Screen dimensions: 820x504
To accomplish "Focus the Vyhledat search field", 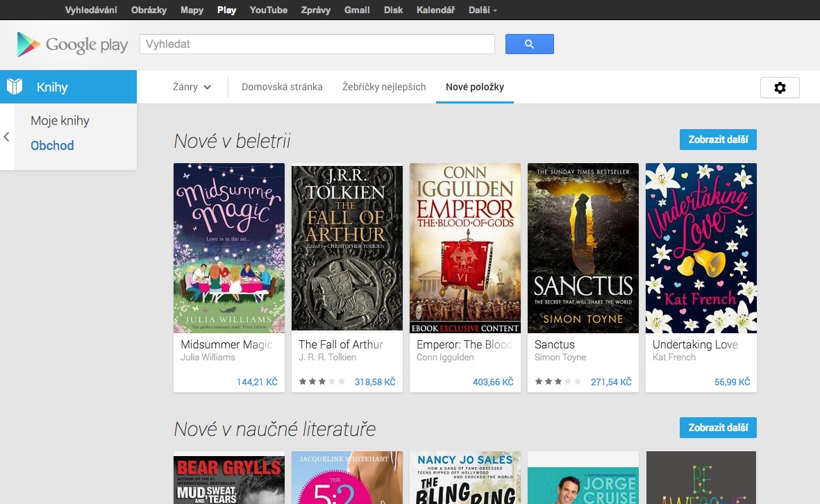I will [x=317, y=44].
